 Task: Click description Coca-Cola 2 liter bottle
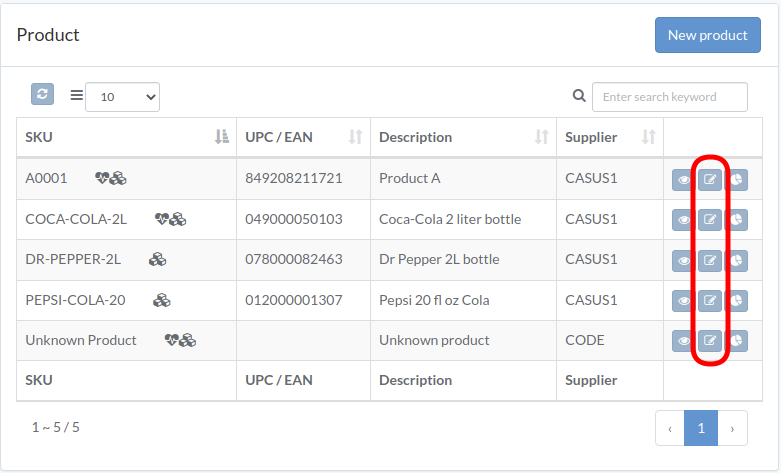click(x=450, y=219)
